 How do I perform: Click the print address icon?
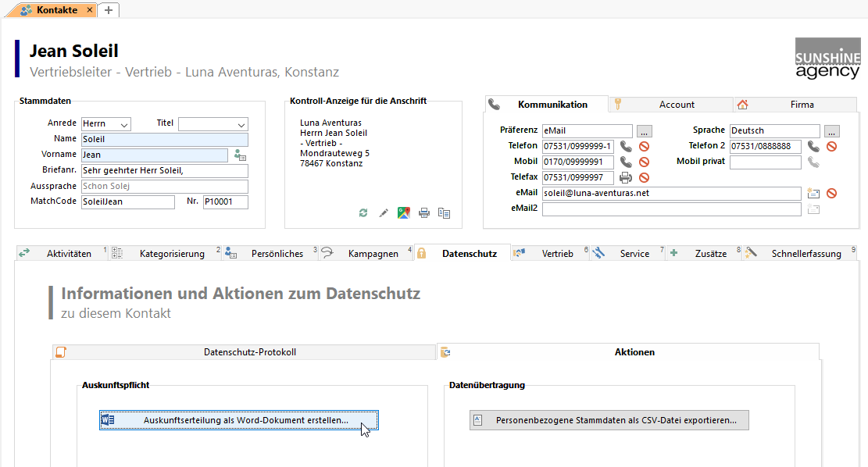(x=424, y=212)
